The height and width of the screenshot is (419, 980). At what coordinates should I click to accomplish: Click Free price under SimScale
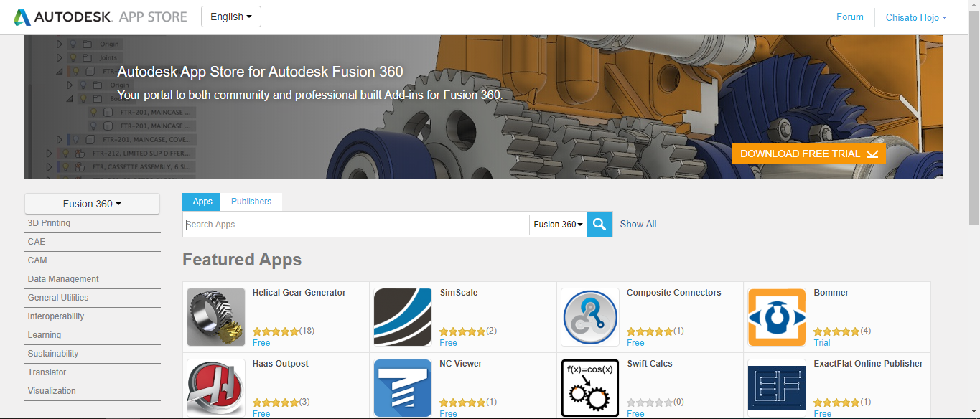448,343
